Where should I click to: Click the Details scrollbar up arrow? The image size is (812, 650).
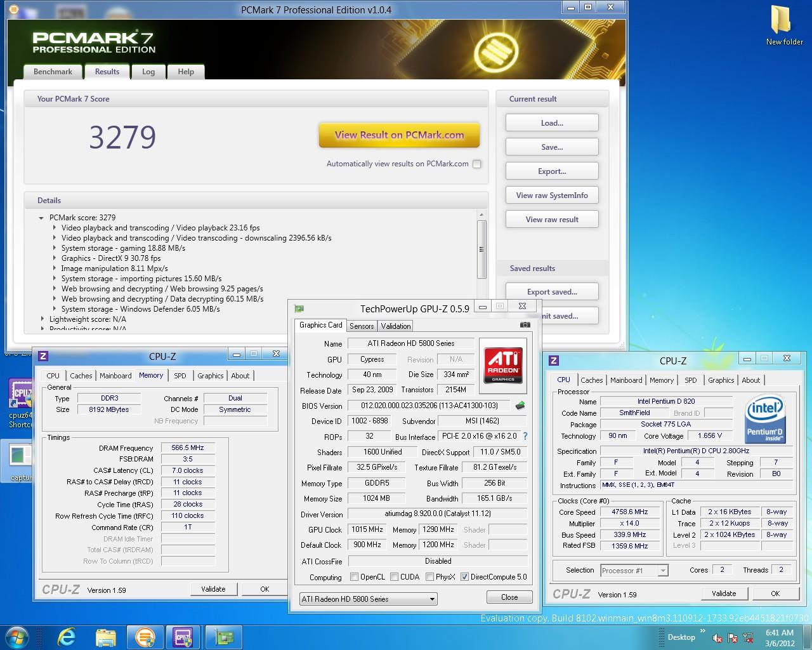[x=481, y=215]
